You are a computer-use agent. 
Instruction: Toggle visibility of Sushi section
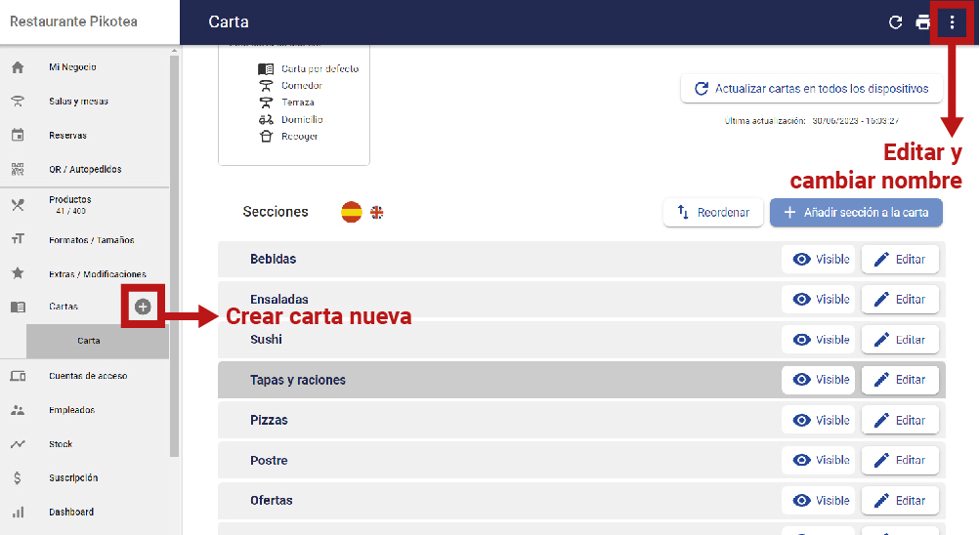(x=818, y=340)
